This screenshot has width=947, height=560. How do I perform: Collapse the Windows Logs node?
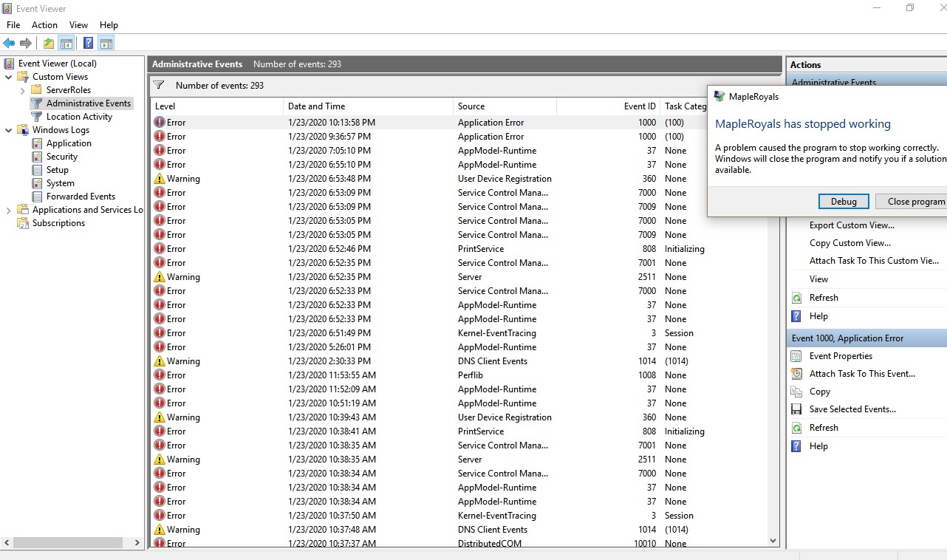coord(8,130)
